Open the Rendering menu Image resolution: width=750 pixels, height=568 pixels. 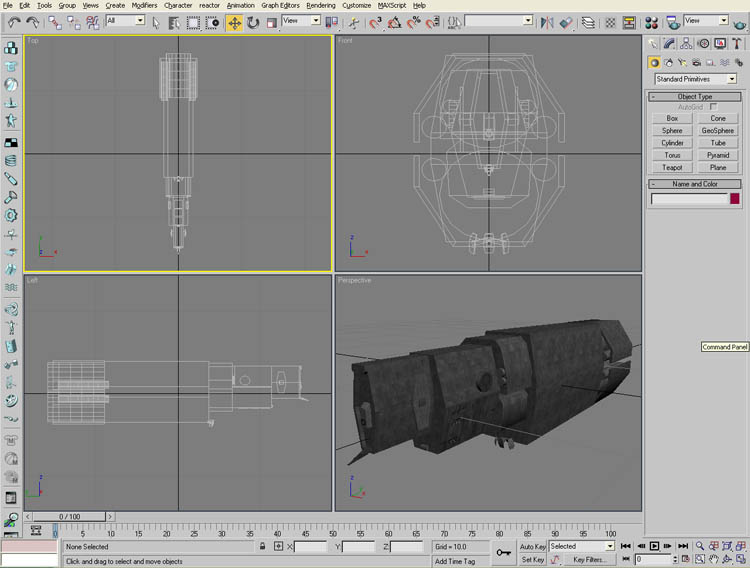point(321,5)
